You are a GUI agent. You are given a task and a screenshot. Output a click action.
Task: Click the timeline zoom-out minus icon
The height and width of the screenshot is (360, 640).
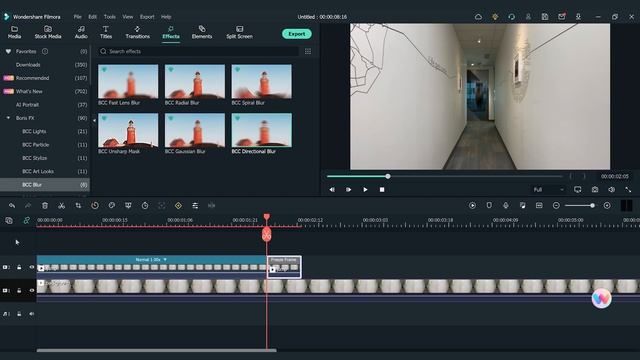point(556,206)
